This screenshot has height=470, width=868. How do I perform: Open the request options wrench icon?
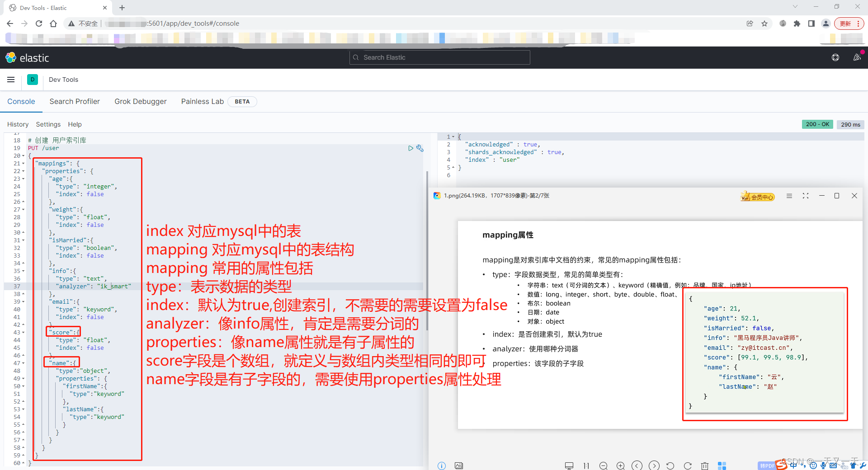(420, 148)
